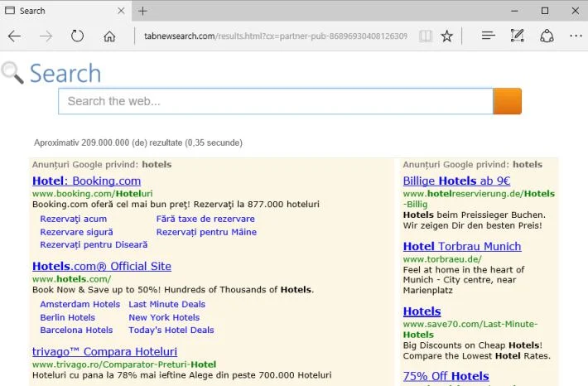588x386 pixels.
Task: Click the Search logo heading
Action: pyautogui.click(x=65, y=74)
